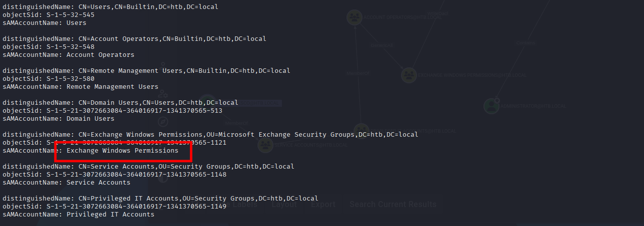The image size is (644, 226).
Task: Click the Account Operators group node icon
Action: pos(354,17)
